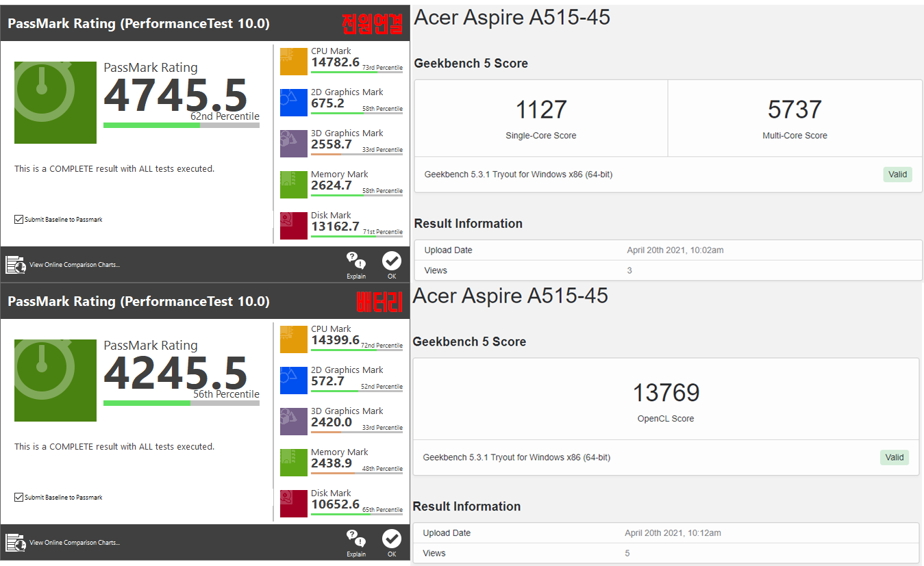Viewport: 924px width, 566px height.
Task: Click the 3D Graphics Mark score 2420.0
Action: click(x=332, y=422)
